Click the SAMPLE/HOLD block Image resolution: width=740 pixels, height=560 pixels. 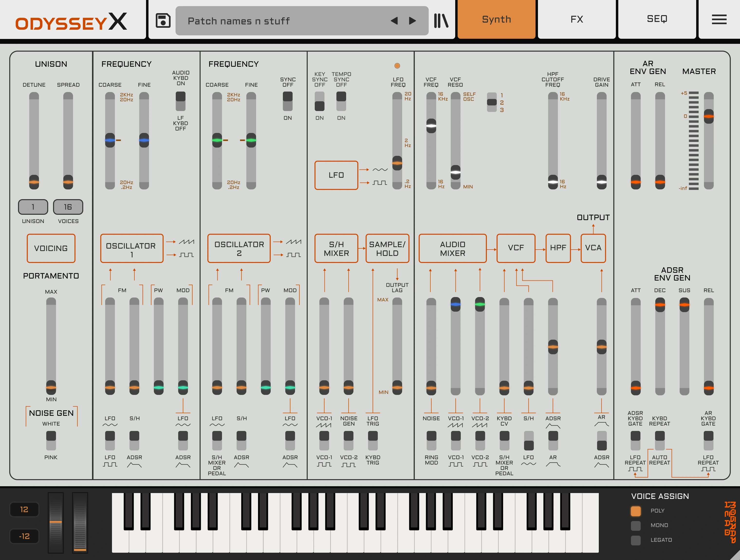click(387, 248)
